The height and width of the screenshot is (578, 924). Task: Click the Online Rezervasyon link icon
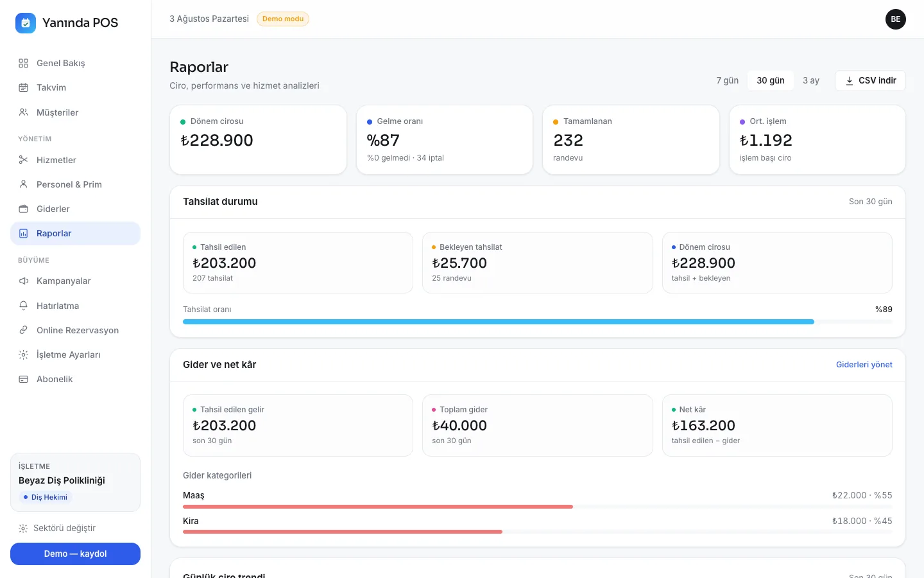(24, 330)
